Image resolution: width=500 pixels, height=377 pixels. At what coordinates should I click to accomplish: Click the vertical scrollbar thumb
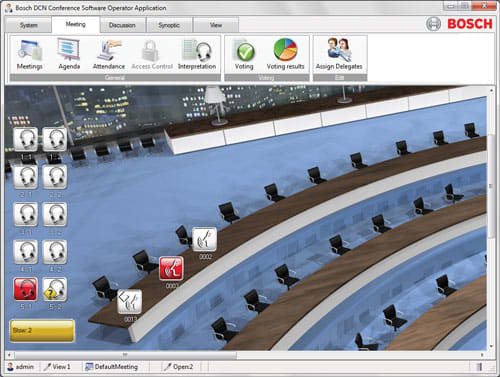tap(491, 186)
